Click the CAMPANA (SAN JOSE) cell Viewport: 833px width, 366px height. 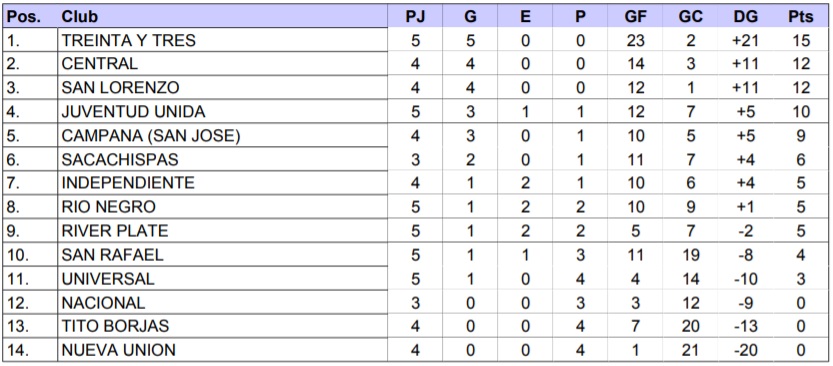[x=223, y=135]
